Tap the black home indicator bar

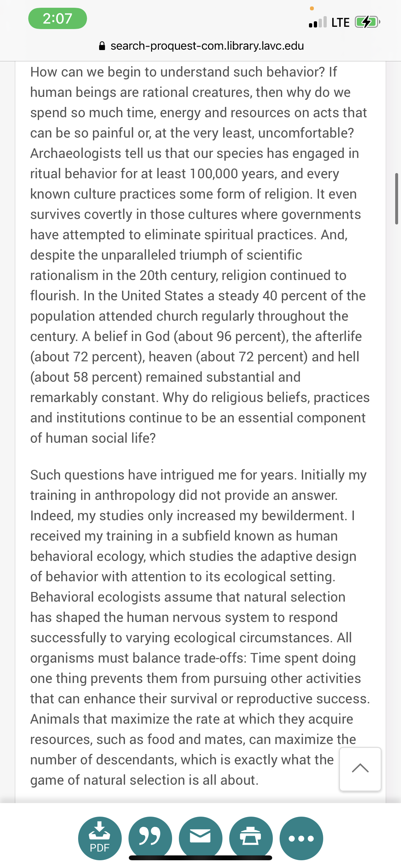(x=200, y=858)
